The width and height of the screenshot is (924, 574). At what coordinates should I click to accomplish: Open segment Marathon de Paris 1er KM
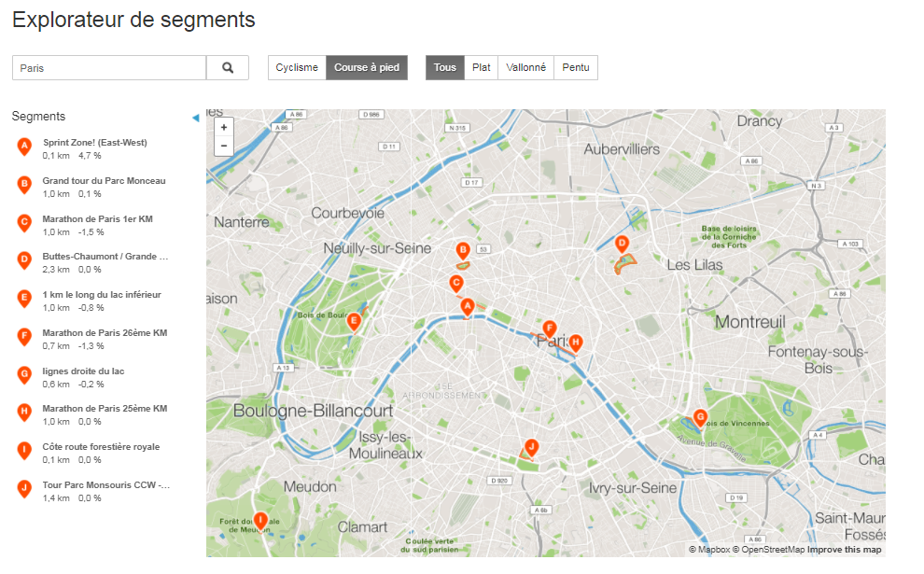(97, 219)
